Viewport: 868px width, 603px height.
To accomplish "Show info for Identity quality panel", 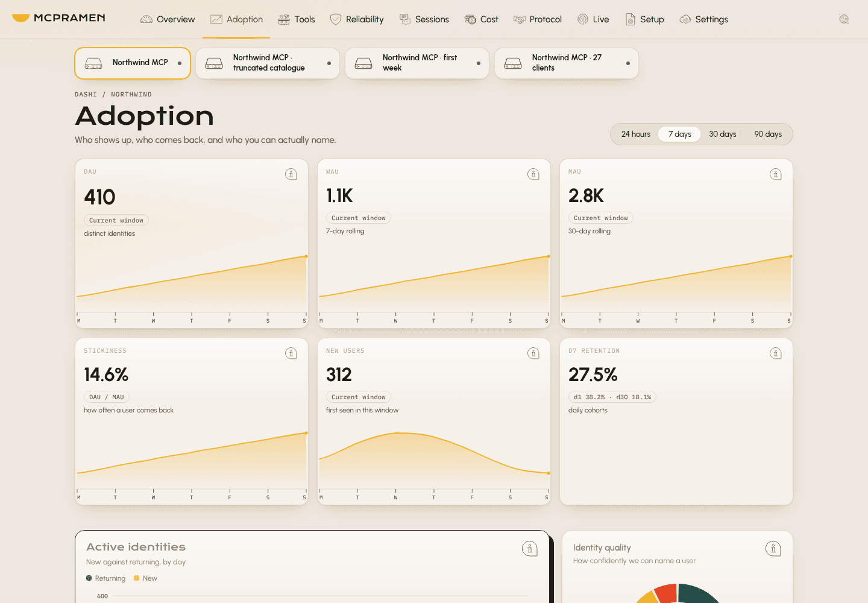I will point(773,549).
